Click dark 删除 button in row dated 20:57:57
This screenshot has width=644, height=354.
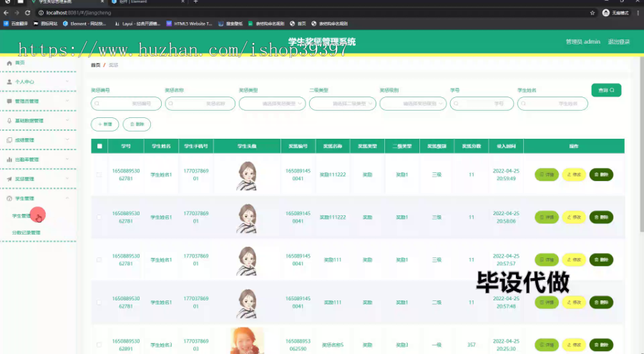click(x=601, y=260)
